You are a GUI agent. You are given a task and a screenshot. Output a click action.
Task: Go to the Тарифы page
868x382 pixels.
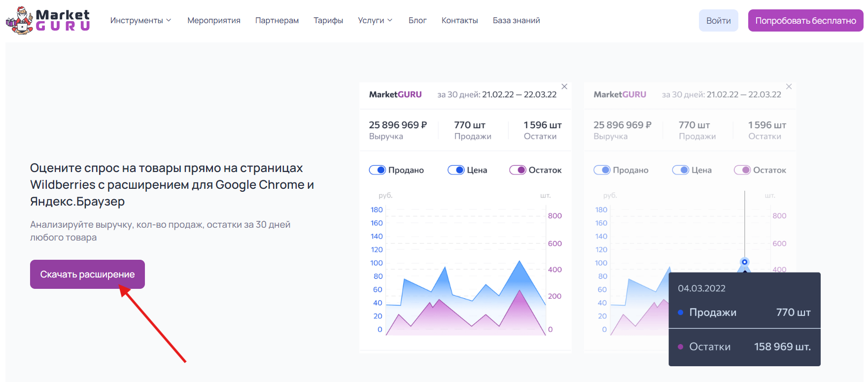coord(328,20)
